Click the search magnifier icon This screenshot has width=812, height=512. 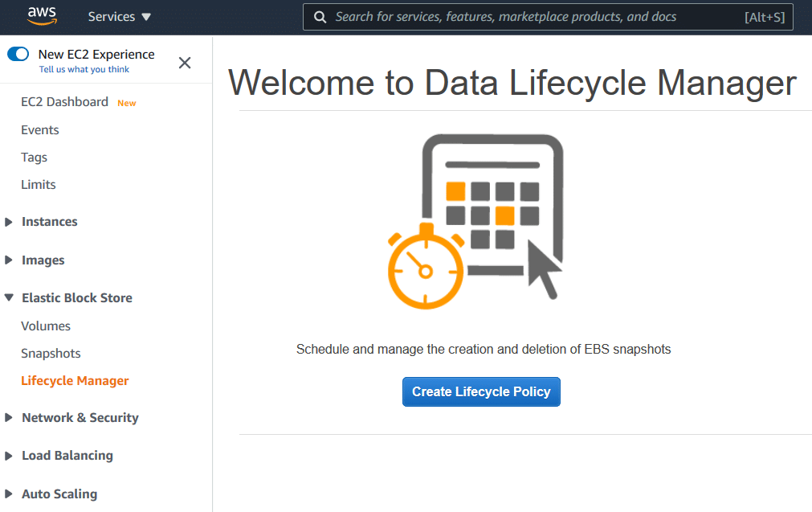pyautogui.click(x=320, y=17)
